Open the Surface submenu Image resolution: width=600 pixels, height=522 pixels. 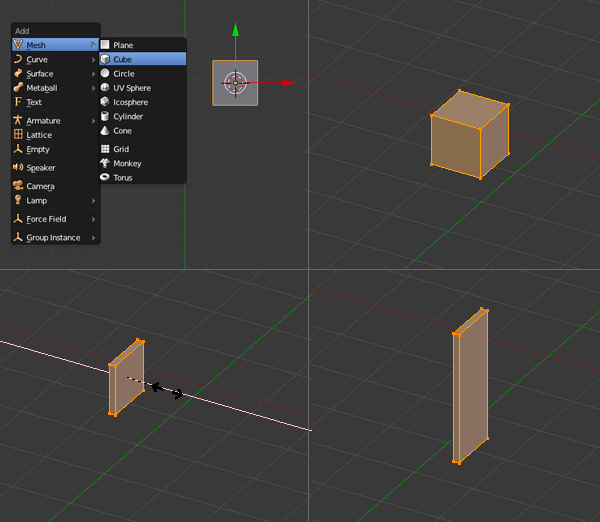point(55,73)
